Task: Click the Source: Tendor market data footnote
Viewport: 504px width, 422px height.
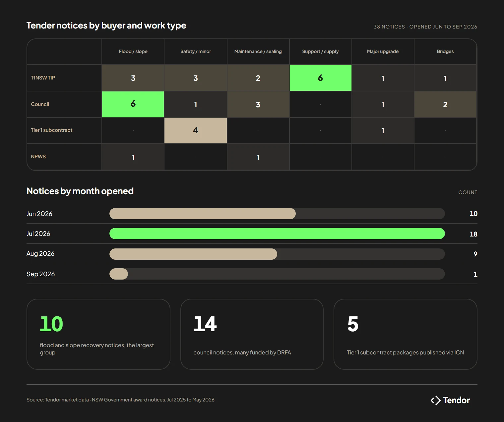Action: (x=120, y=400)
